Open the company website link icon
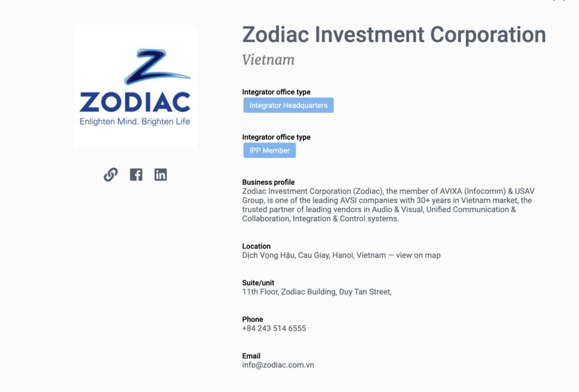Screen dimensions: 579x392 click(x=111, y=175)
